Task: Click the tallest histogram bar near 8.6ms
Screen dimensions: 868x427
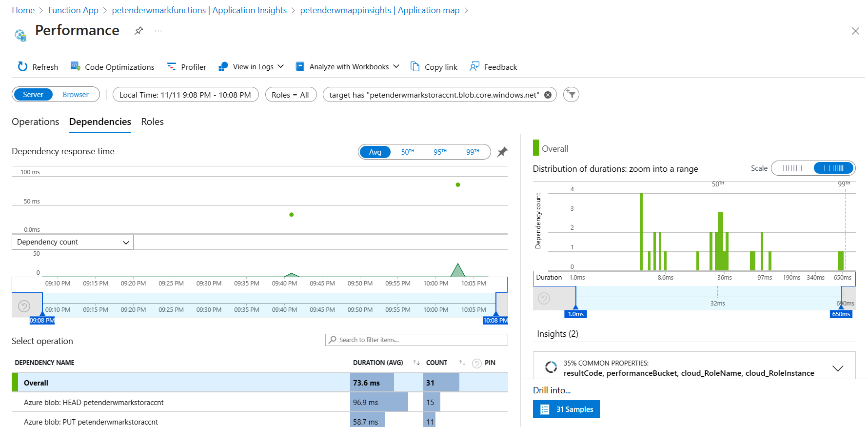Action: pos(641,232)
